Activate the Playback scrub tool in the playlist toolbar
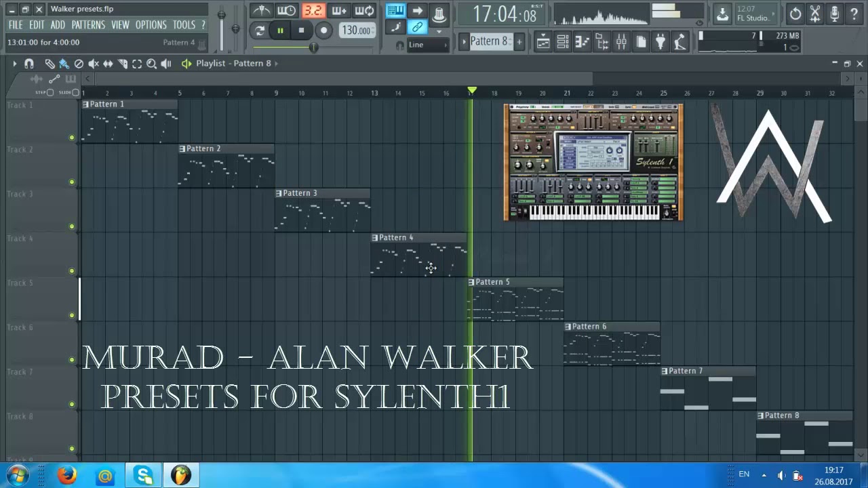The height and width of the screenshot is (488, 868). click(166, 63)
